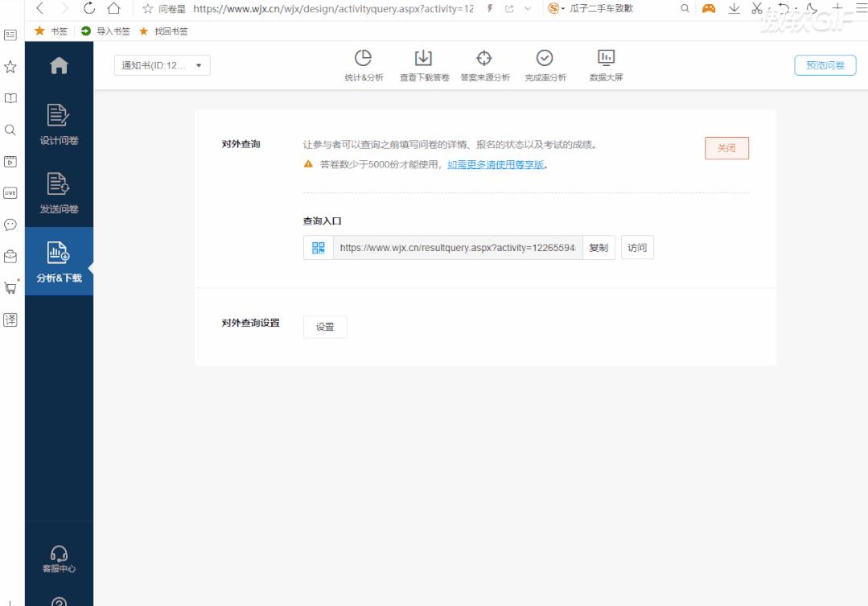Follow the 如需更多请使用尊享版 link

coord(497,165)
